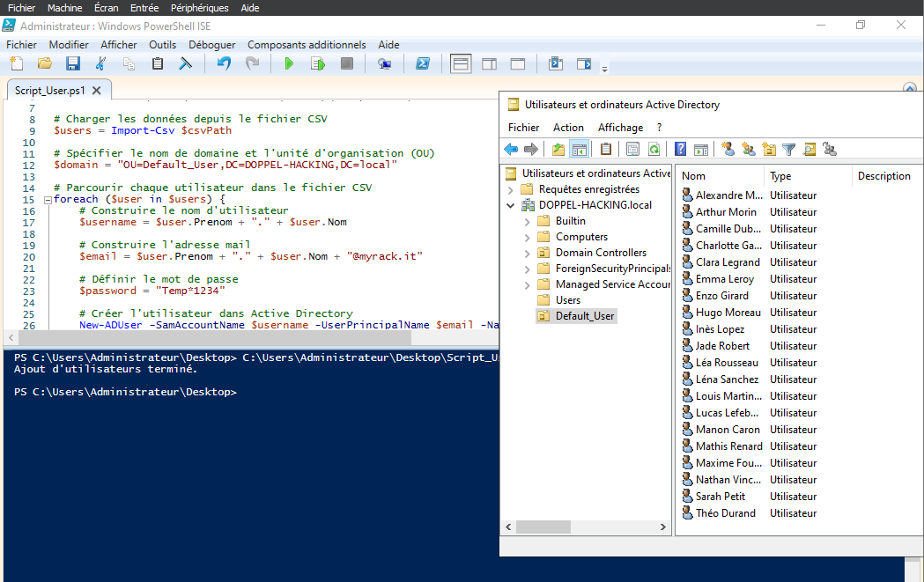The height and width of the screenshot is (582, 924).
Task: Open the VirtualBox Machine menu
Action: click(65, 8)
